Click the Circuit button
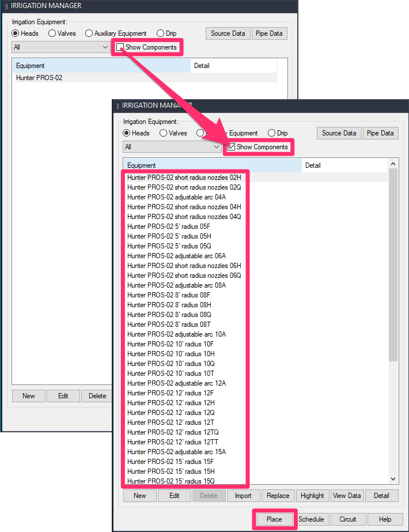Viewport: 409px width, 532px height. coord(348,519)
